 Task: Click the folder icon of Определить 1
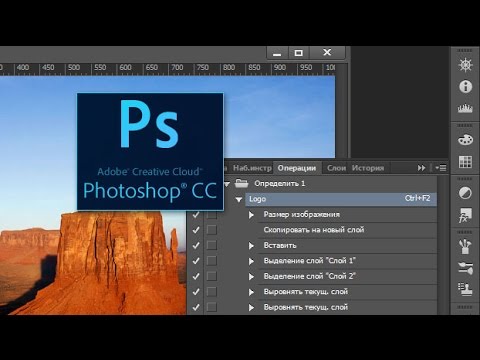pos(241,183)
